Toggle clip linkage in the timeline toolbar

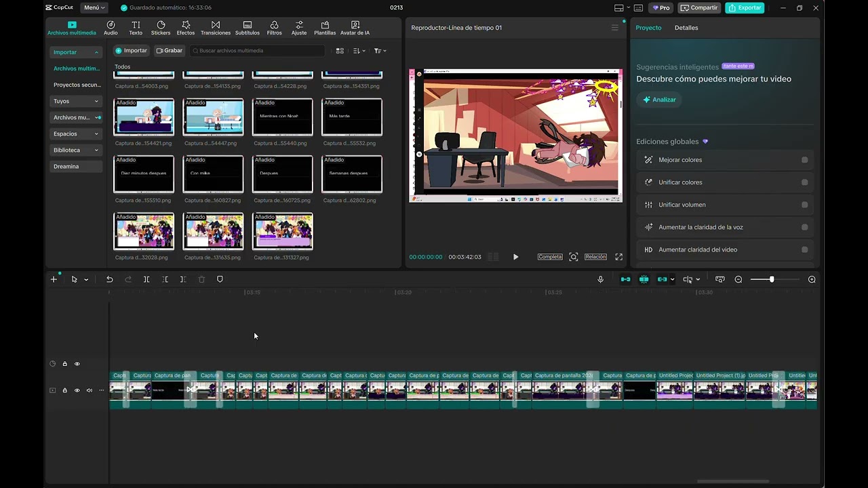(x=661, y=279)
